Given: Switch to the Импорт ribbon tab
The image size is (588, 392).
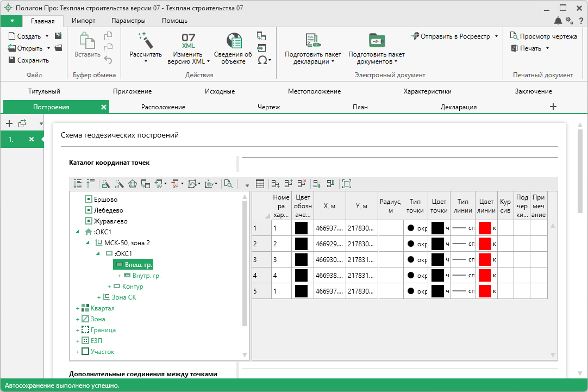Looking at the screenshot, I should pyautogui.click(x=83, y=21).
